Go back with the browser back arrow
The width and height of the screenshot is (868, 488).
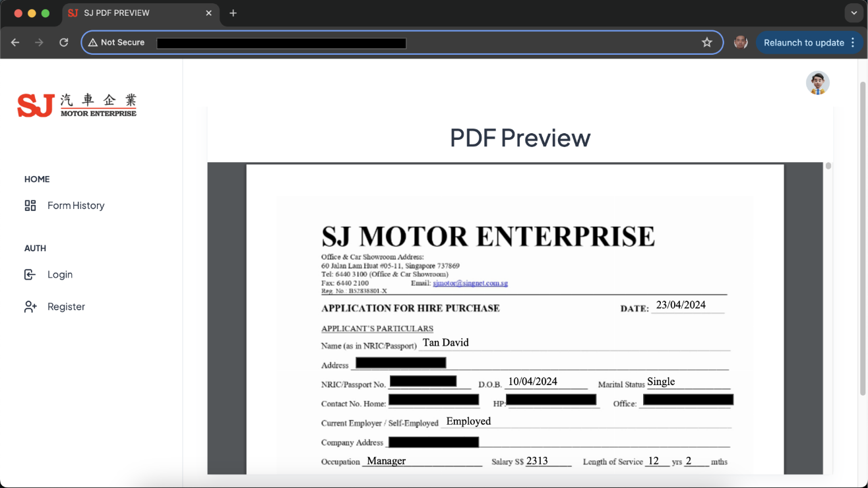(x=15, y=43)
